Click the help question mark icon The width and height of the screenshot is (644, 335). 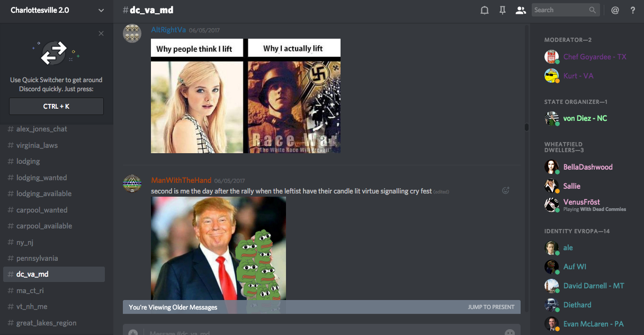coord(633,10)
